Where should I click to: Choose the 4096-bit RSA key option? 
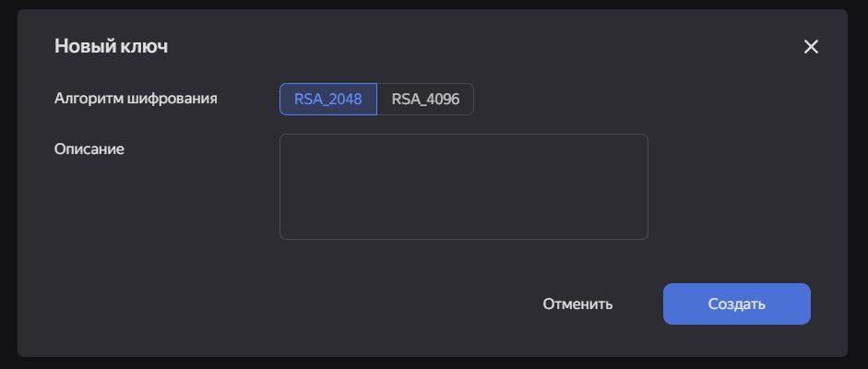point(425,100)
